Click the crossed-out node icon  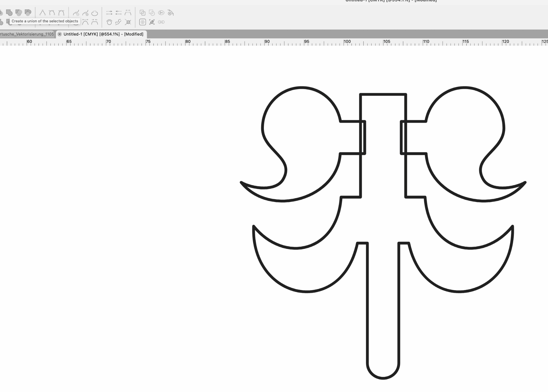click(x=128, y=22)
